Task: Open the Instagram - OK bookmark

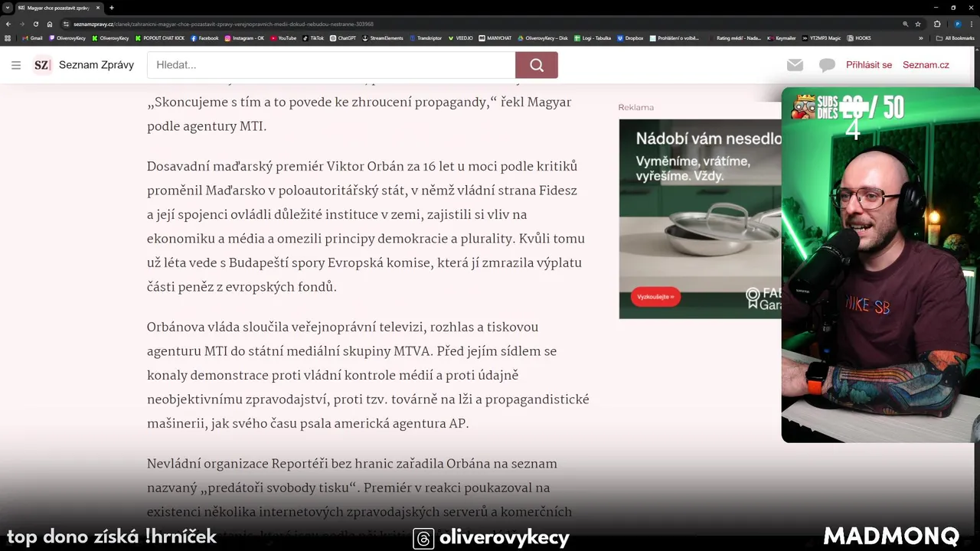Action: (x=244, y=37)
